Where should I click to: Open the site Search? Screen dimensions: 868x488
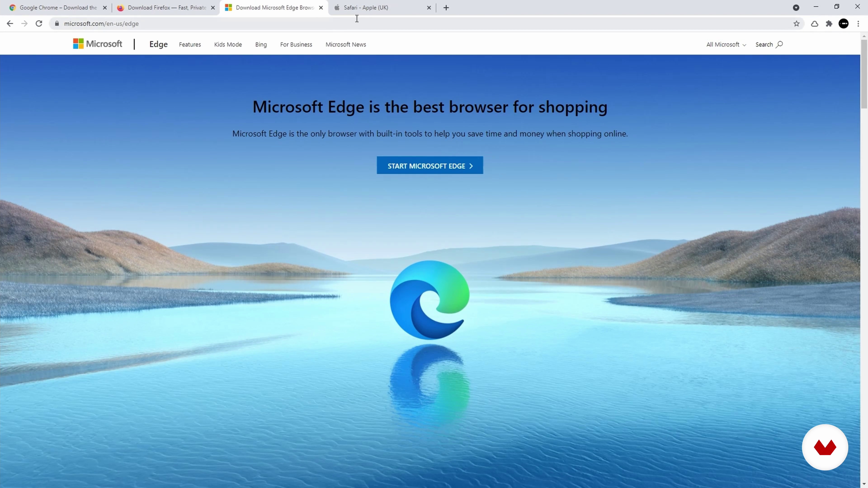click(x=769, y=45)
